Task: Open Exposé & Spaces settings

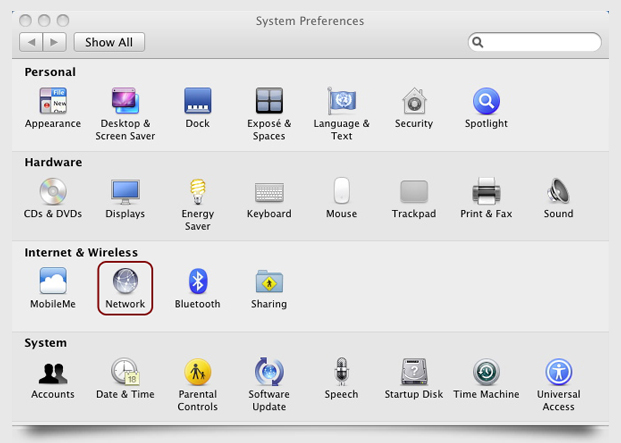Action: tap(269, 114)
